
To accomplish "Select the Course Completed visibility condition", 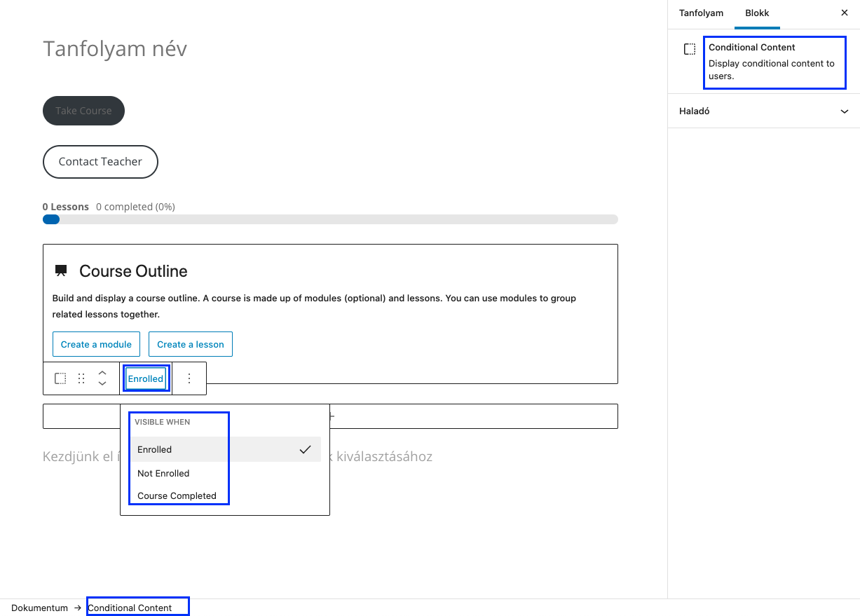I will (x=176, y=495).
